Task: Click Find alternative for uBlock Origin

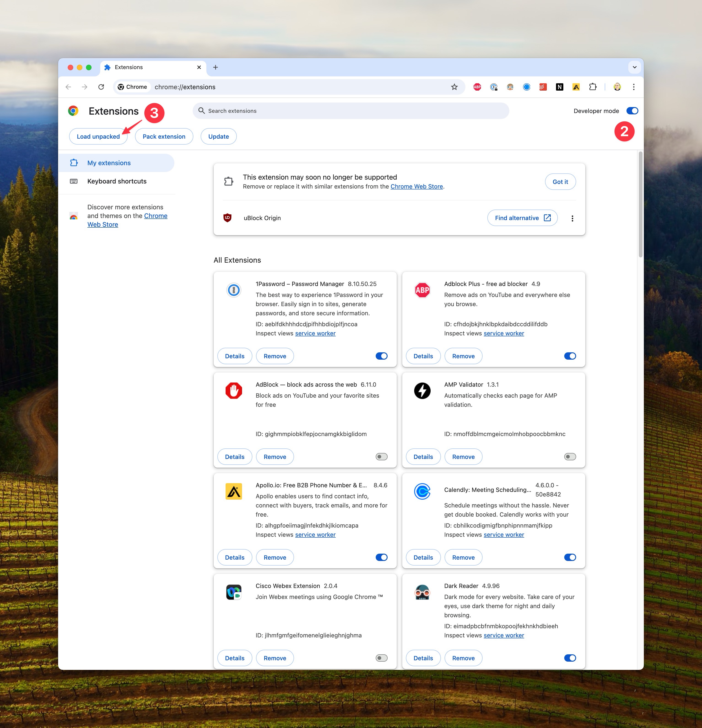Action: (x=522, y=218)
